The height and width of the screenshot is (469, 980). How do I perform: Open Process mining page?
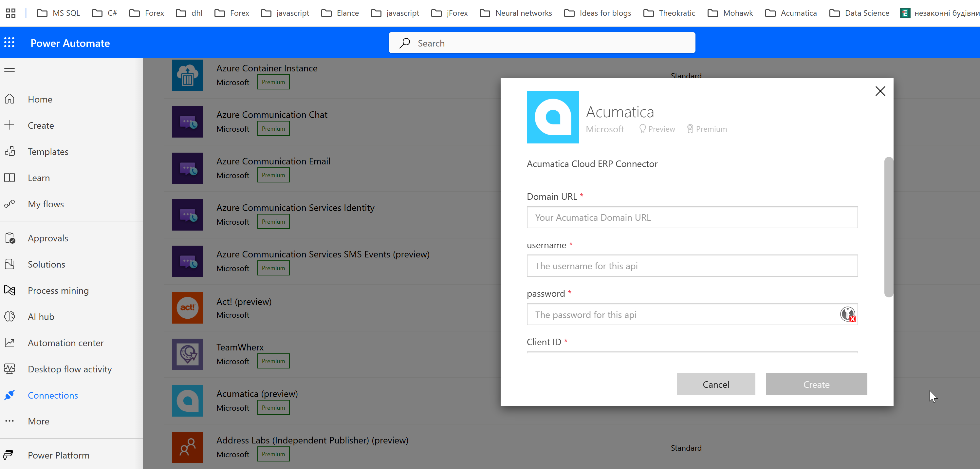tap(58, 291)
